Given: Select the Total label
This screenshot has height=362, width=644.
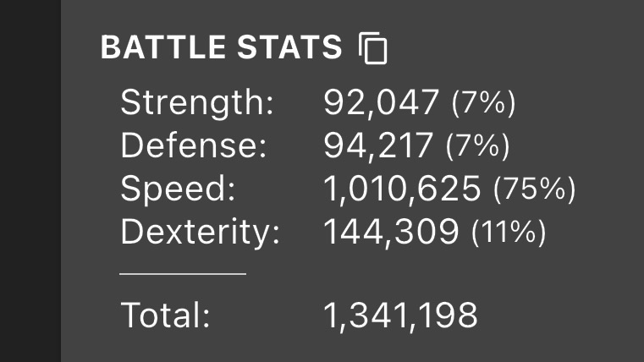Looking at the screenshot, I should pos(166,315).
